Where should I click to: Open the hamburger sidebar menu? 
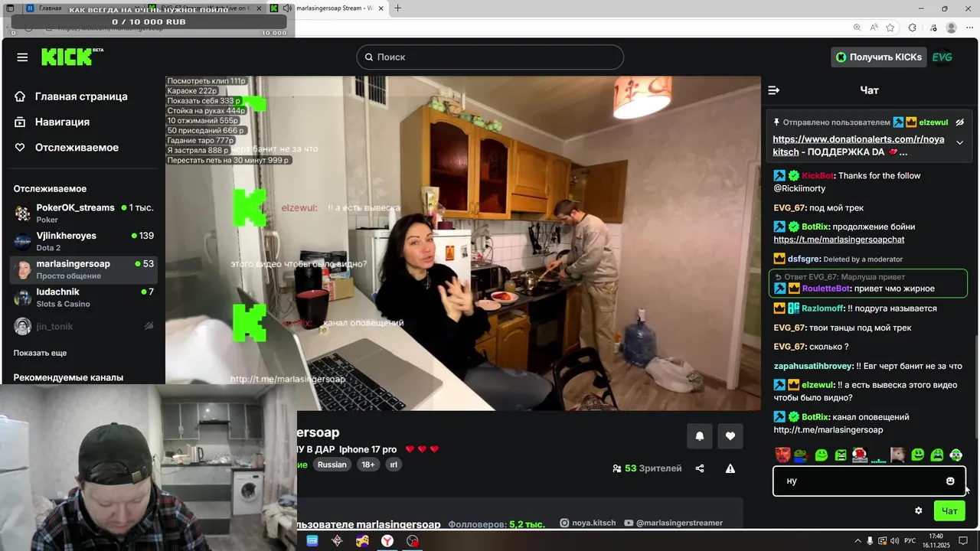(x=22, y=57)
